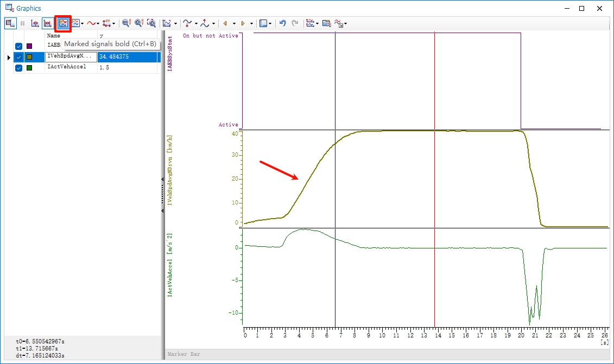The width and height of the screenshot is (614, 364).
Task: Click the zoom-to-region magnifier icon
Action: (151, 23)
